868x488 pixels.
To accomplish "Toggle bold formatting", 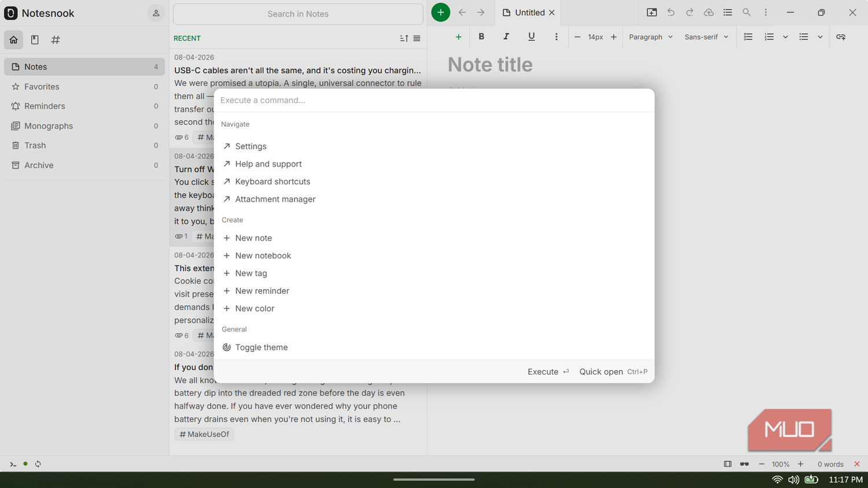I will point(481,36).
